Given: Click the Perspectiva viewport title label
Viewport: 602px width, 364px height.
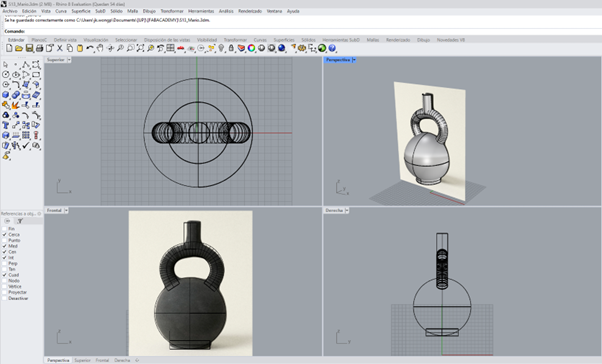Looking at the screenshot, I should click(x=338, y=60).
